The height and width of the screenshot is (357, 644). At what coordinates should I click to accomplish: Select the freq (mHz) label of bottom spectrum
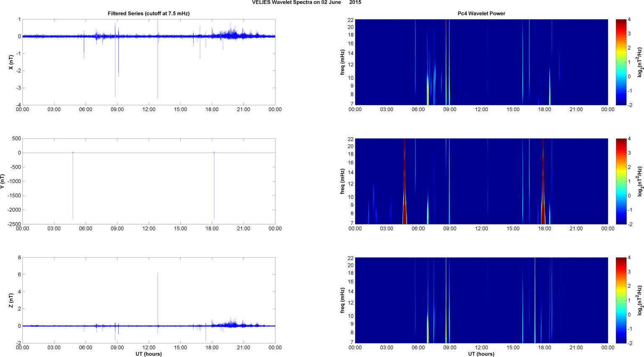[x=343, y=300]
